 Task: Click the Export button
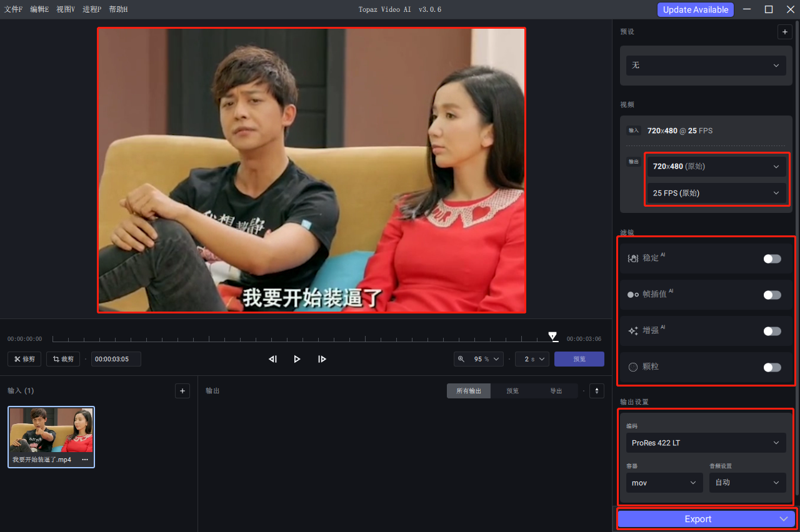click(x=697, y=519)
